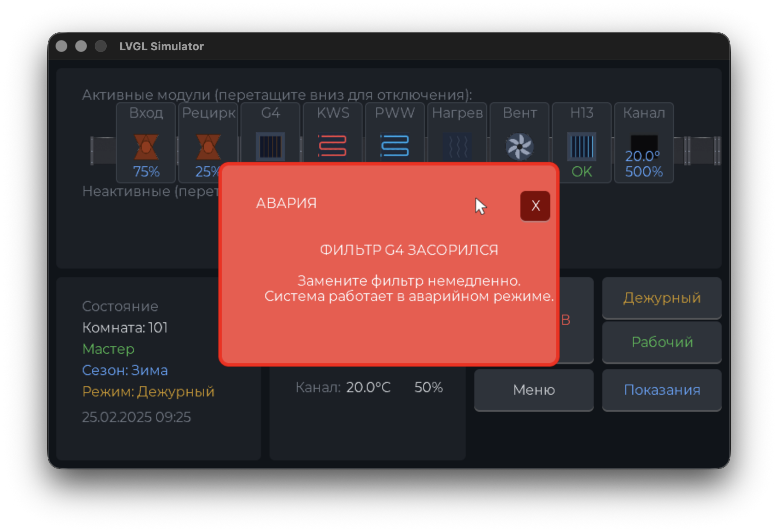Select the Рециркуляция damper icon
The width and height of the screenshot is (778, 532).
click(x=208, y=146)
